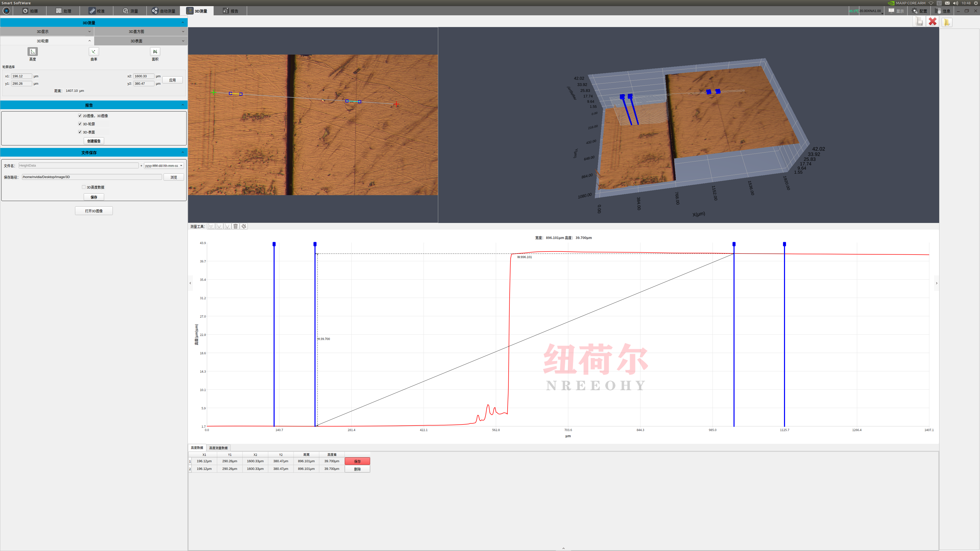Click the trash icon in measurement tools
The height and width of the screenshot is (551, 980).
tap(236, 226)
